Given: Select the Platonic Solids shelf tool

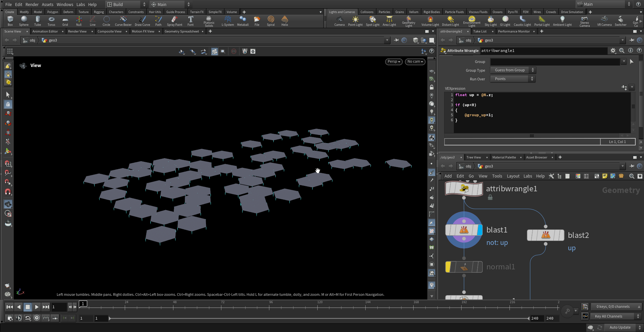Looking at the screenshot, I should (x=209, y=21).
